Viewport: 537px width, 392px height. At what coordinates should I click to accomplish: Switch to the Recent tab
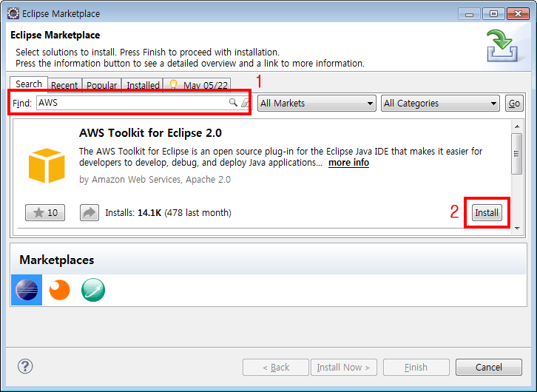click(64, 85)
